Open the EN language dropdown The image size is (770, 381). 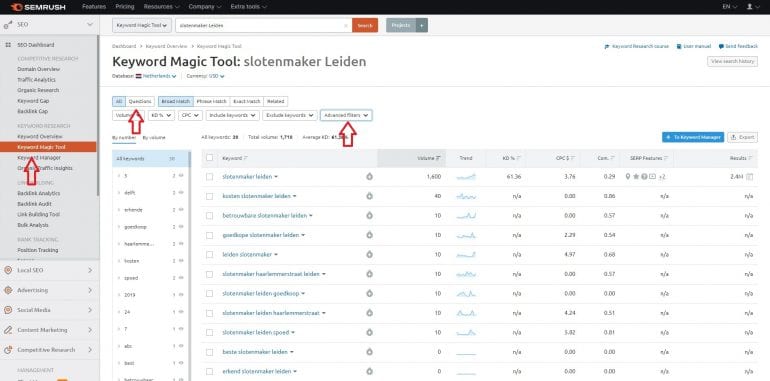(730, 7)
